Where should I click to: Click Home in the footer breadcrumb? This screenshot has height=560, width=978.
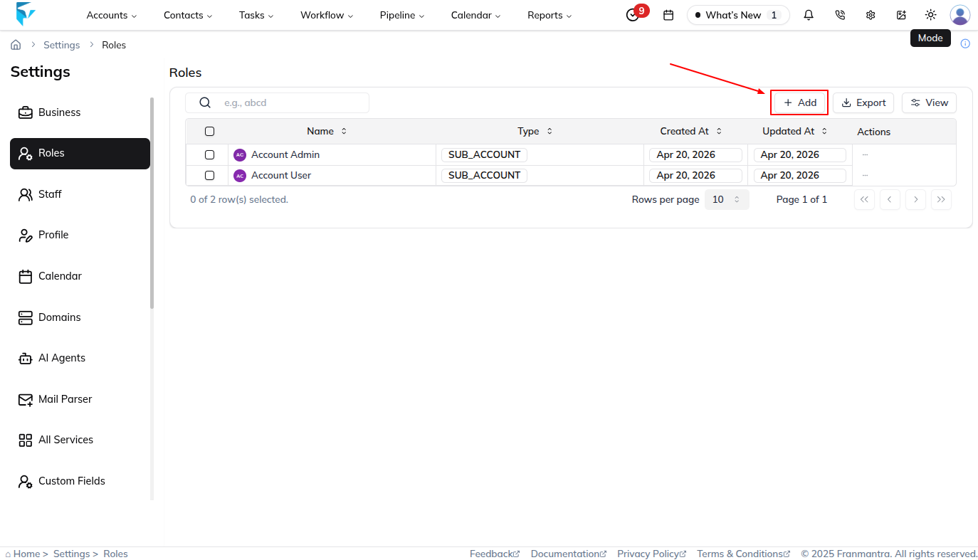[26, 554]
